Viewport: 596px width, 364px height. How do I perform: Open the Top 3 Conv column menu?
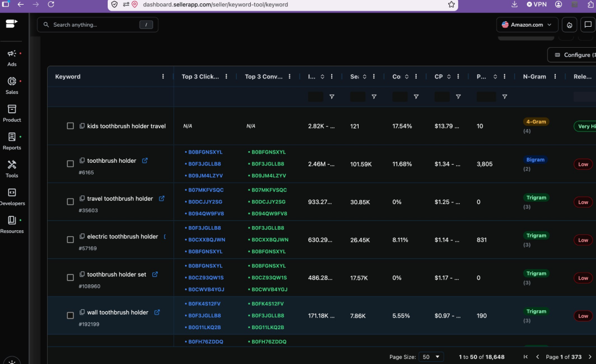290,77
